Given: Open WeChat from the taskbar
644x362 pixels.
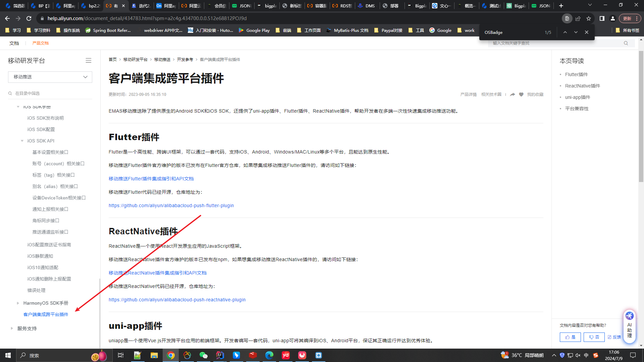Looking at the screenshot, I should click(204, 355).
